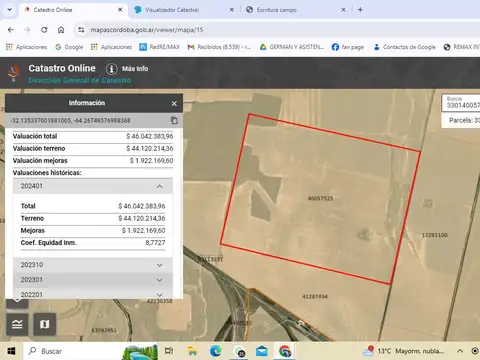480x360 pixels.
Task: Open the GERMAN Y ASISTEN... Drive bookmark
Action: click(292, 47)
